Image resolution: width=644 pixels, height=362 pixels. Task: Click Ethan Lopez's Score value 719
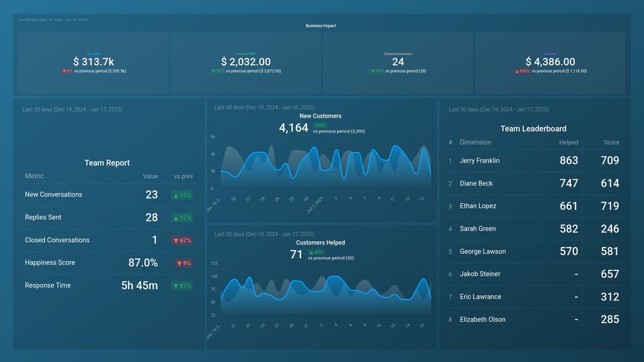pos(609,206)
